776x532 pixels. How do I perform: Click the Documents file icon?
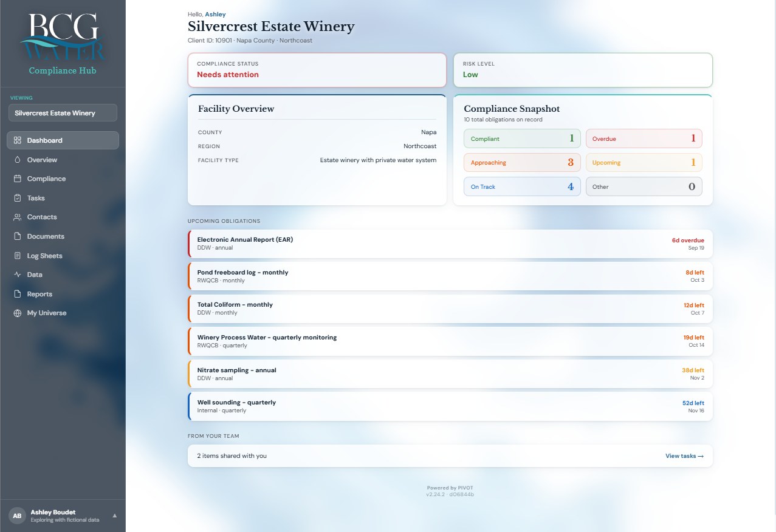coord(17,236)
